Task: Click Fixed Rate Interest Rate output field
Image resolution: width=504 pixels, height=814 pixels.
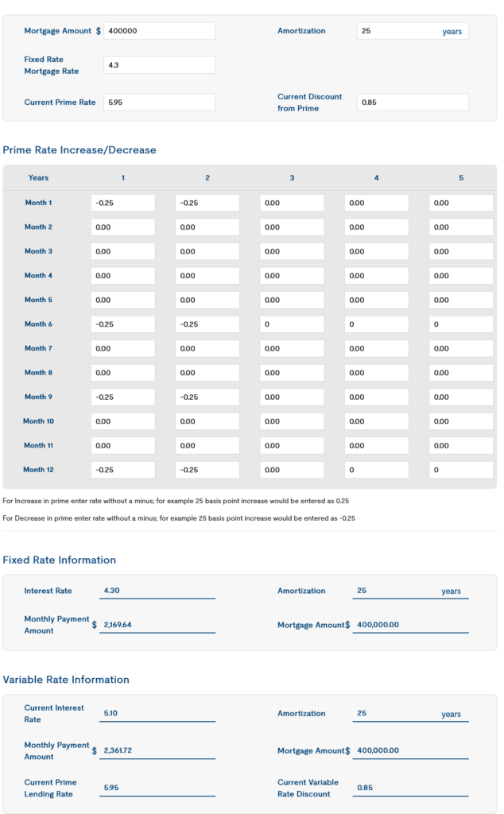Action: coord(159,591)
